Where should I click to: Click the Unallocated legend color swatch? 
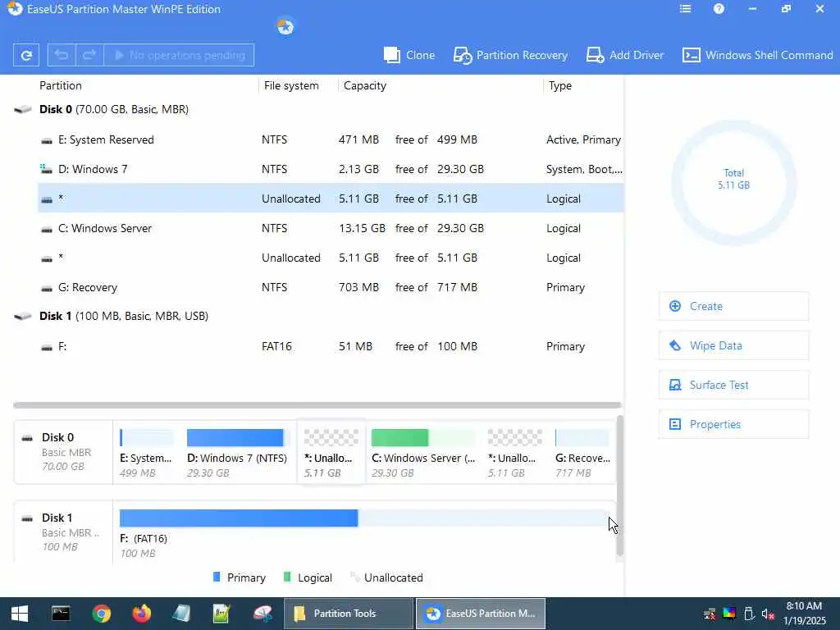click(x=354, y=577)
